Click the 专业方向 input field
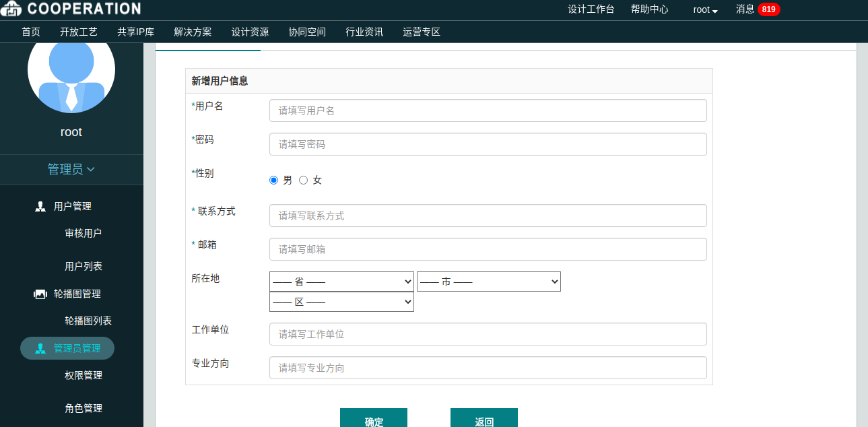This screenshot has height=427, width=868. point(488,368)
